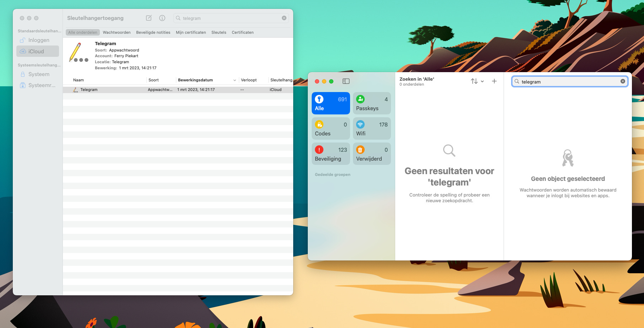Click the Appwachtw... cell in Telegram row
Image resolution: width=644 pixels, height=328 pixels.
[x=160, y=90]
